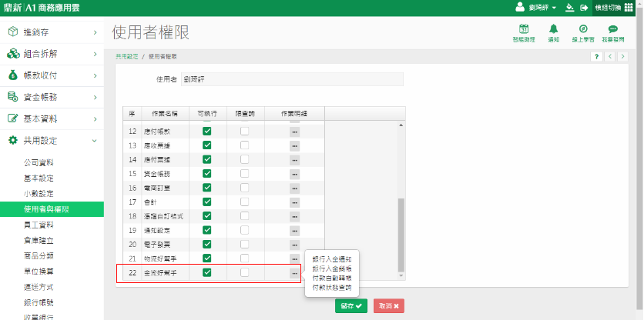The width and height of the screenshot is (644, 320).
Task: Select 使用者與權限 in the sidebar
Action: tap(52, 209)
